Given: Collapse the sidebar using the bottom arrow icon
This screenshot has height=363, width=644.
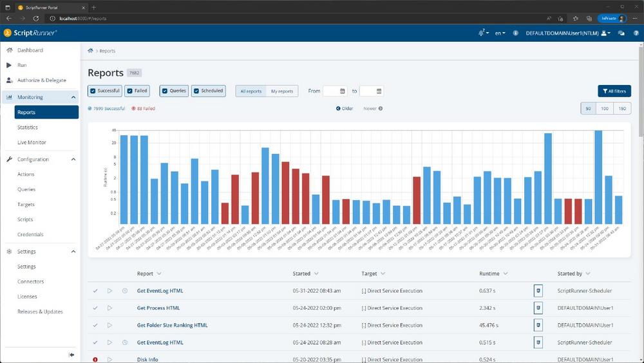Looking at the screenshot, I should 71,355.
